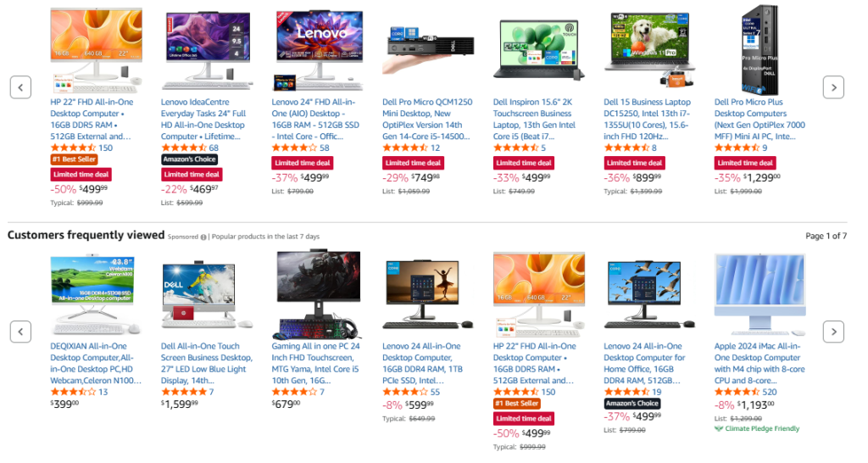Click the top carousel's previous arrow
Viewport: 868px width, 463px height.
click(x=20, y=87)
